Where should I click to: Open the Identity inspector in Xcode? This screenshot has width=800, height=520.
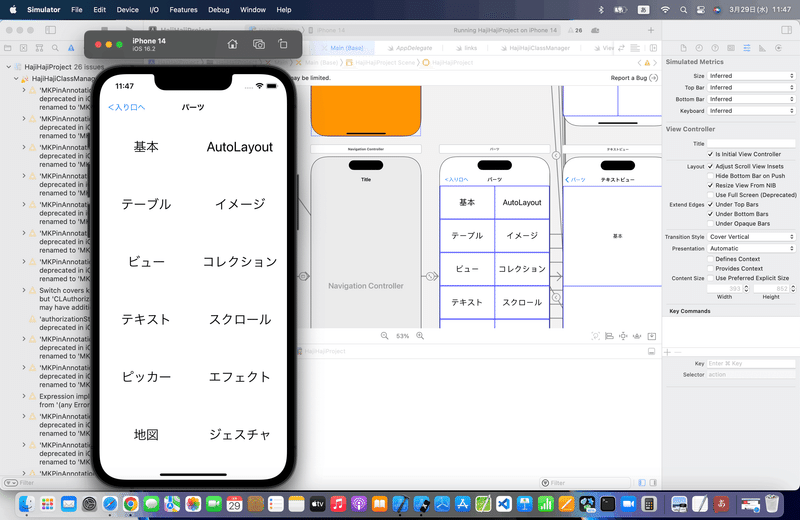[x=731, y=48]
